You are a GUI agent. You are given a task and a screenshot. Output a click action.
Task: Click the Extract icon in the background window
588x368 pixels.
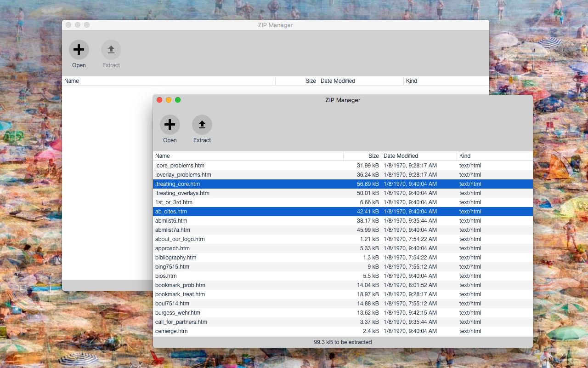(111, 49)
